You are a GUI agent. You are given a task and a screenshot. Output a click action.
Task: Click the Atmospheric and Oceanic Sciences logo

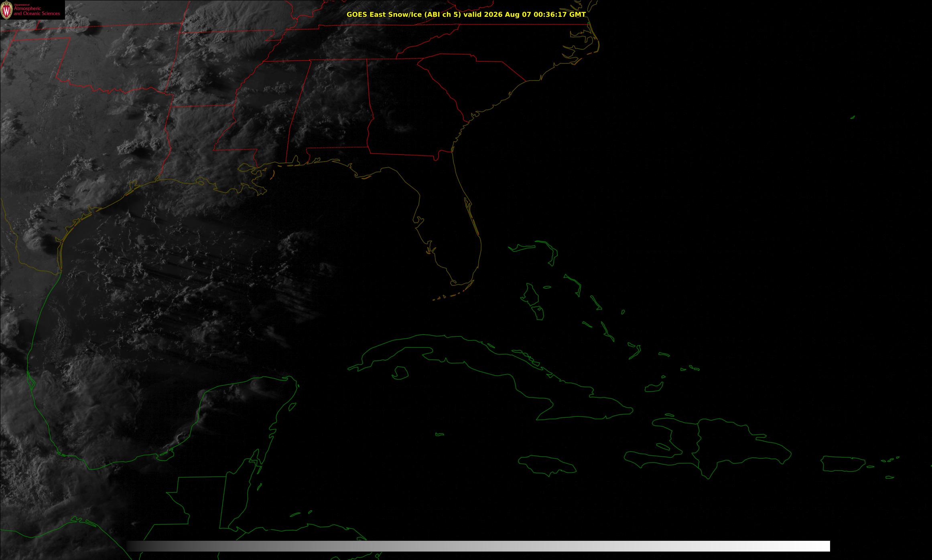point(32,10)
